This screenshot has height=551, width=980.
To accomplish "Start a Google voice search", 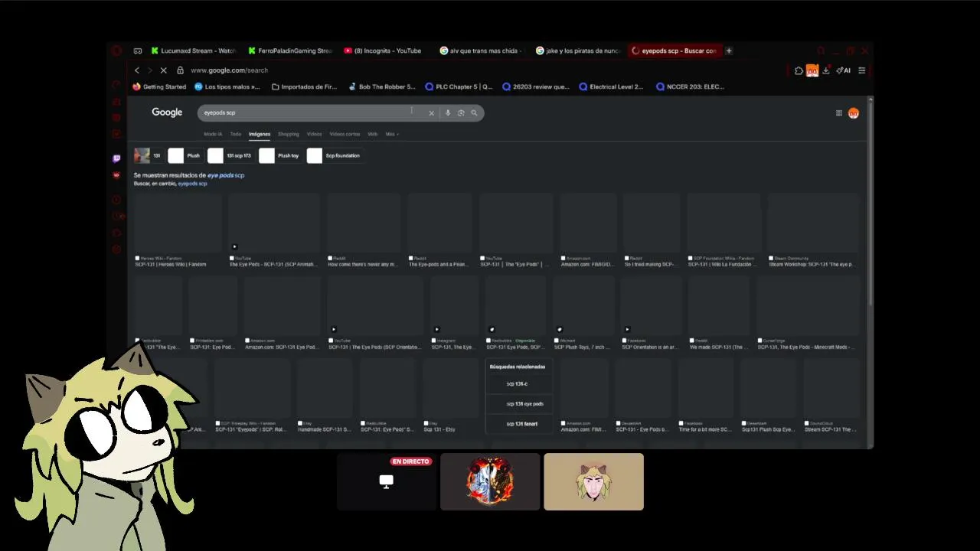I will [x=448, y=113].
